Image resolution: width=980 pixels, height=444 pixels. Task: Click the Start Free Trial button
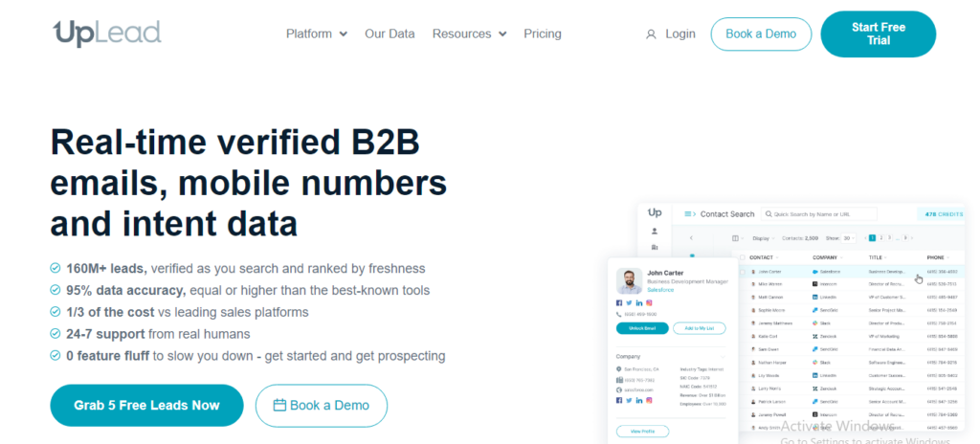tap(878, 34)
